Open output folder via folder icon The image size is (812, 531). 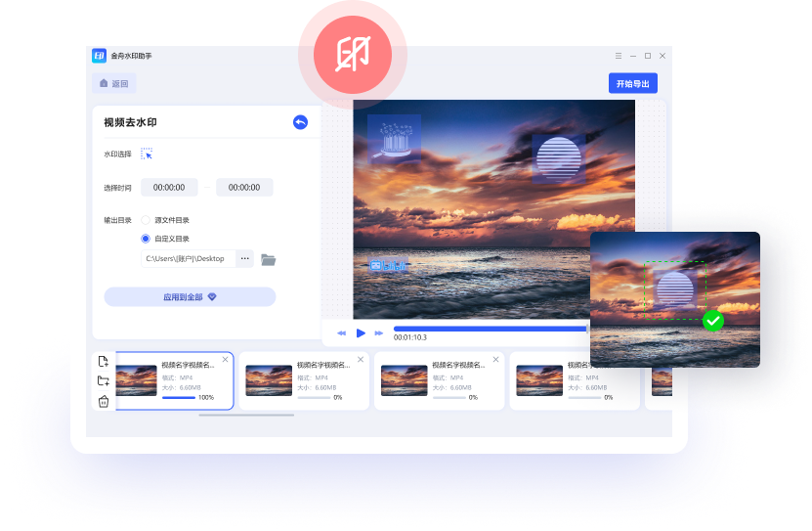tap(268, 259)
